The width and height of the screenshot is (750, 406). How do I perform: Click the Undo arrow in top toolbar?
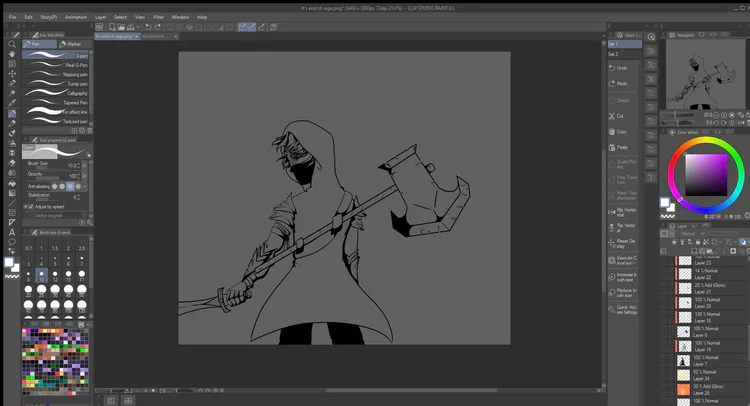click(148, 27)
